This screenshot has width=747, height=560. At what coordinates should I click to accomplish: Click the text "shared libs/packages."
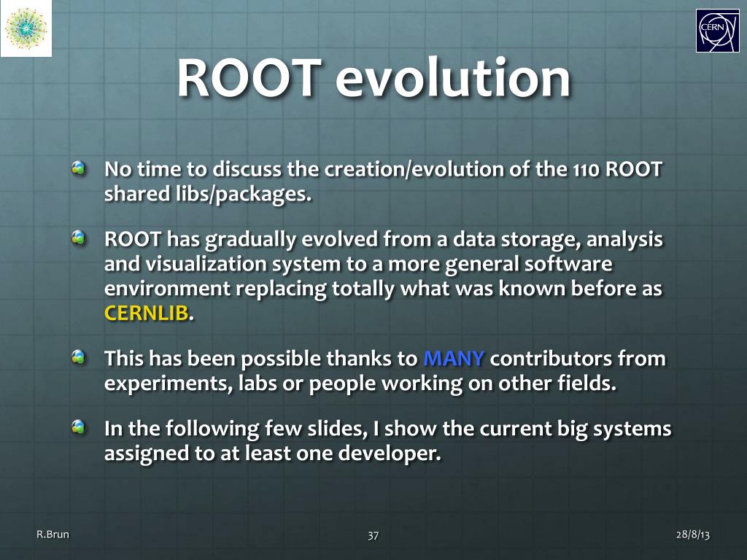click(208, 194)
